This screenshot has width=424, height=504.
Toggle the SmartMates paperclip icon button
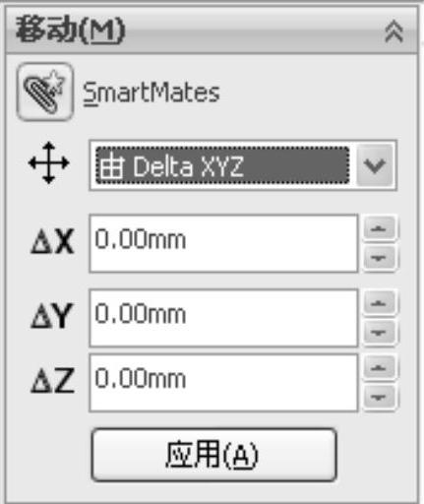(x=45, y=92)
